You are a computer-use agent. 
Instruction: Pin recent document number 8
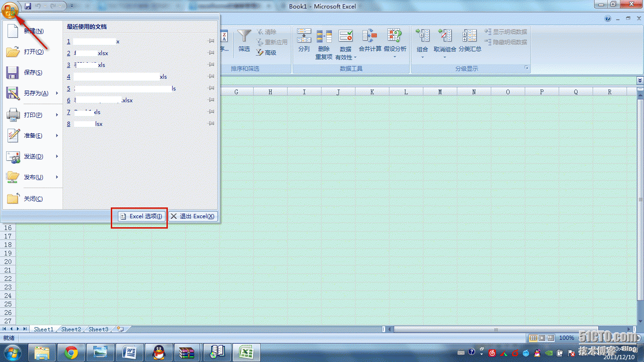coord(211,124)
